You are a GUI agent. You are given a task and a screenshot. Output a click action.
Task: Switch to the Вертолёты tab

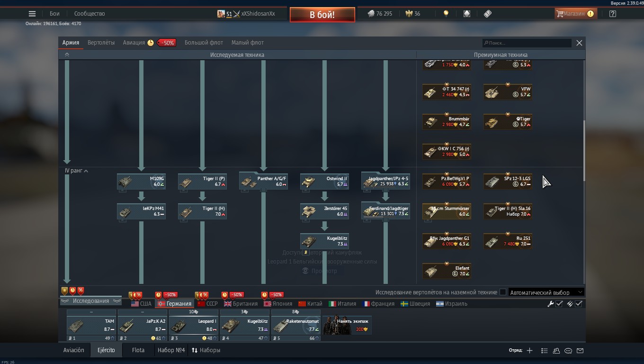(101, 43)
